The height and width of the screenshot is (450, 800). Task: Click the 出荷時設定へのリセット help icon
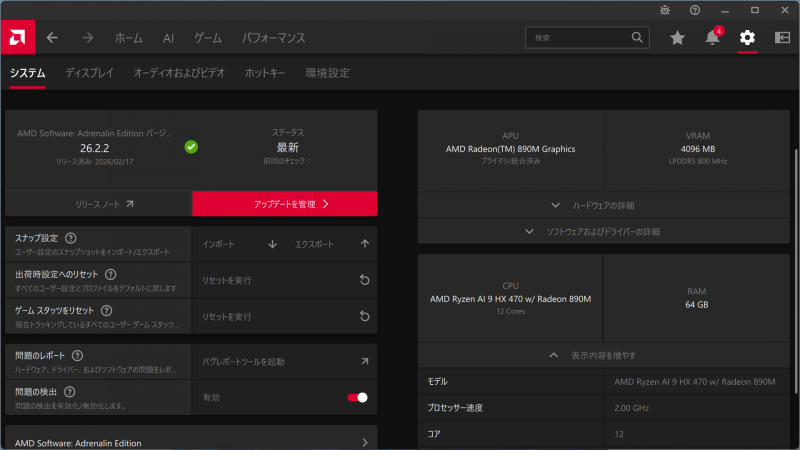pyautogui.click(x=110, y=274)
